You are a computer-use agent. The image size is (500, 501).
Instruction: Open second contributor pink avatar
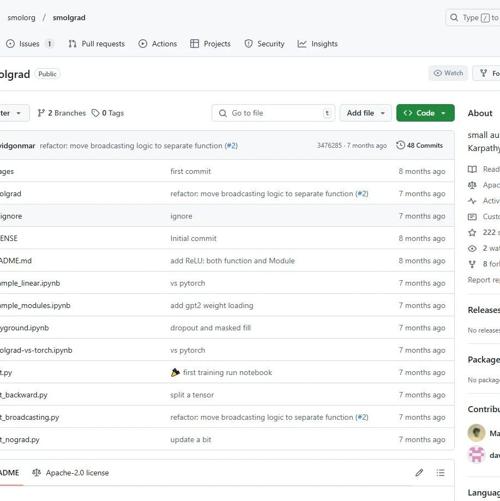point(476,455)
